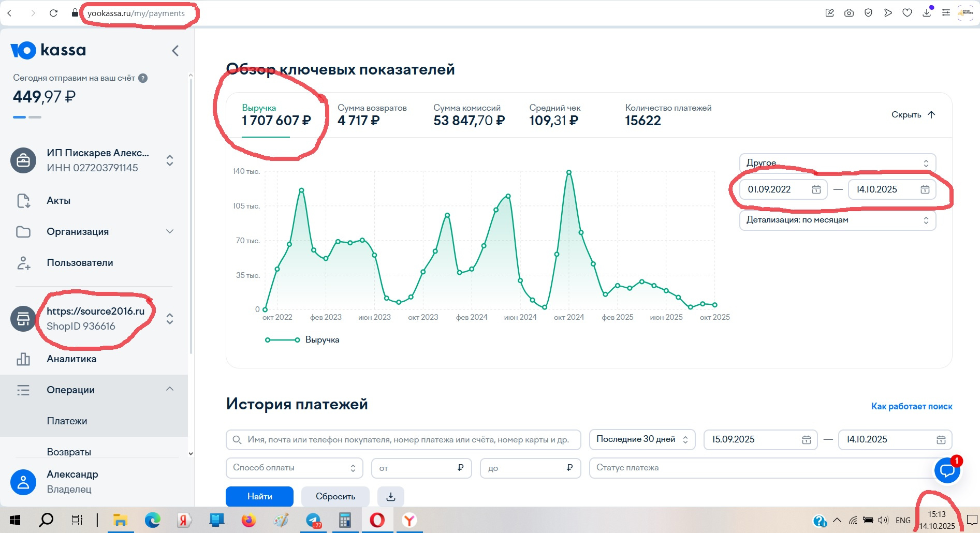The width and height of the screenshot is (980, 533).
Task: Collapse the Операции menu section
Action: (94, 390)
